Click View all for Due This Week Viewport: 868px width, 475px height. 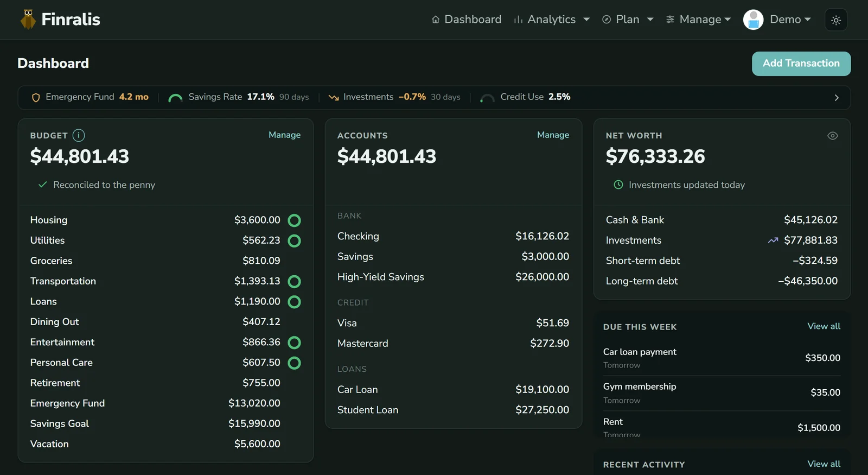click(x=824, y=326)
